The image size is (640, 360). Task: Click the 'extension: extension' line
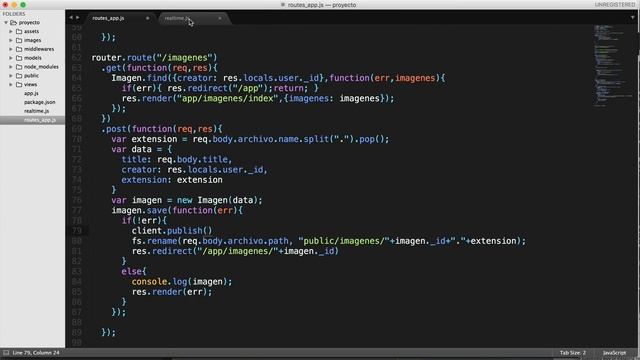pyautogui.click(x=172, y=180)
